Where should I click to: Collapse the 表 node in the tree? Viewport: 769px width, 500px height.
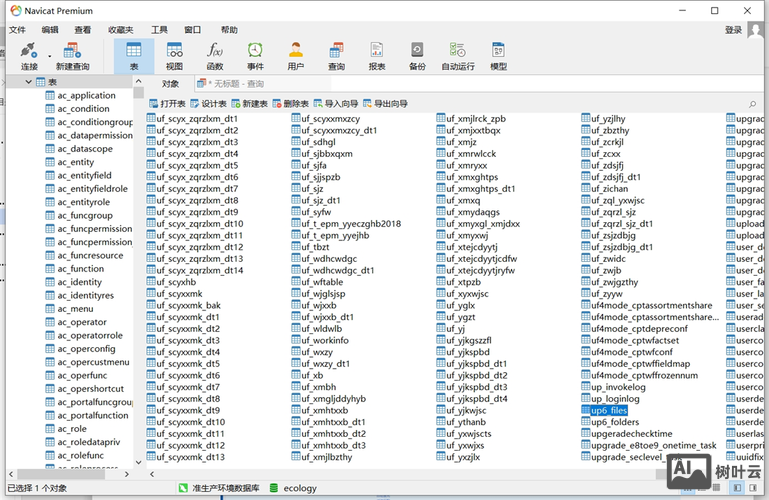pos(28,82)
